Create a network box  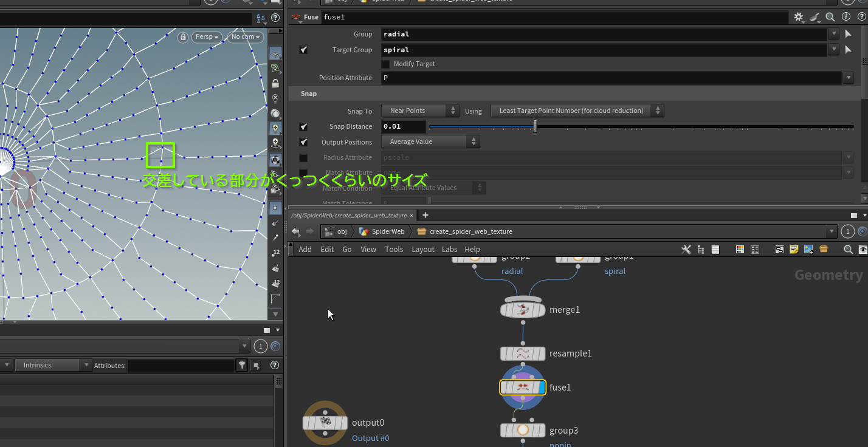point(779,249)
